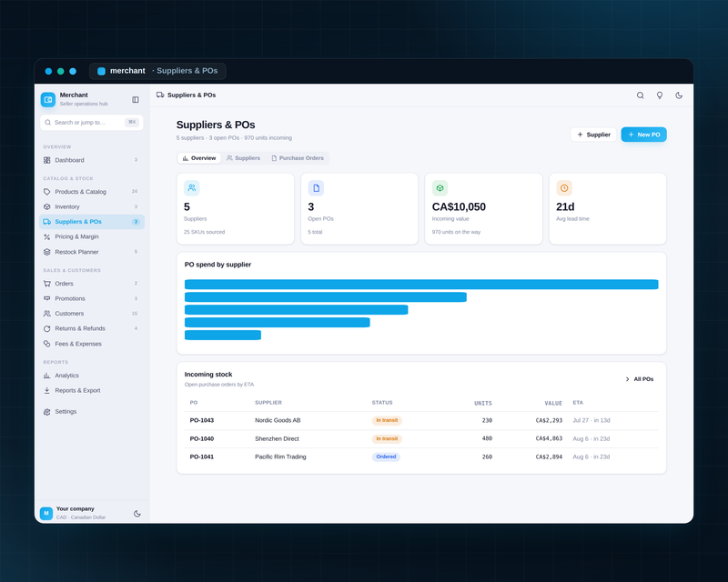728x582 pixels.
Task: Click the Avg lead time clock icon
Action: point(564,188)
